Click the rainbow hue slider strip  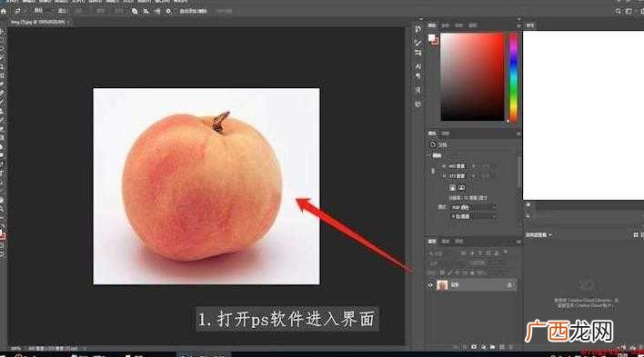tap(513, 76)
